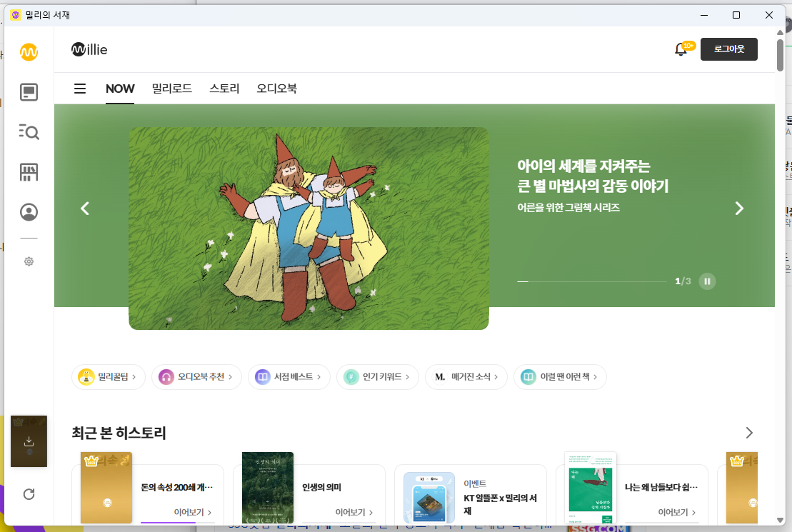This screenshot has height=532, width=792.
Task: Click the 최근 본 히스토리 heading
Action: tap(119, 433)
